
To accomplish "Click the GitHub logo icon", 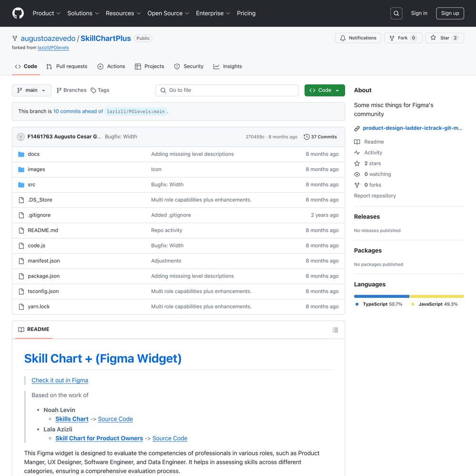I will click(x=18, y=13).
